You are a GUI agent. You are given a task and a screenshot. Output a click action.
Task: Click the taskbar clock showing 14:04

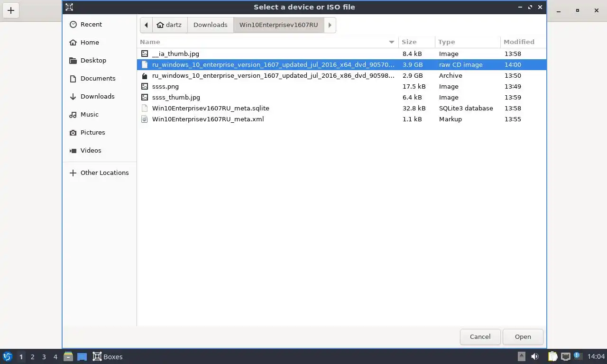pyautogui.click(x=596, y=356)
